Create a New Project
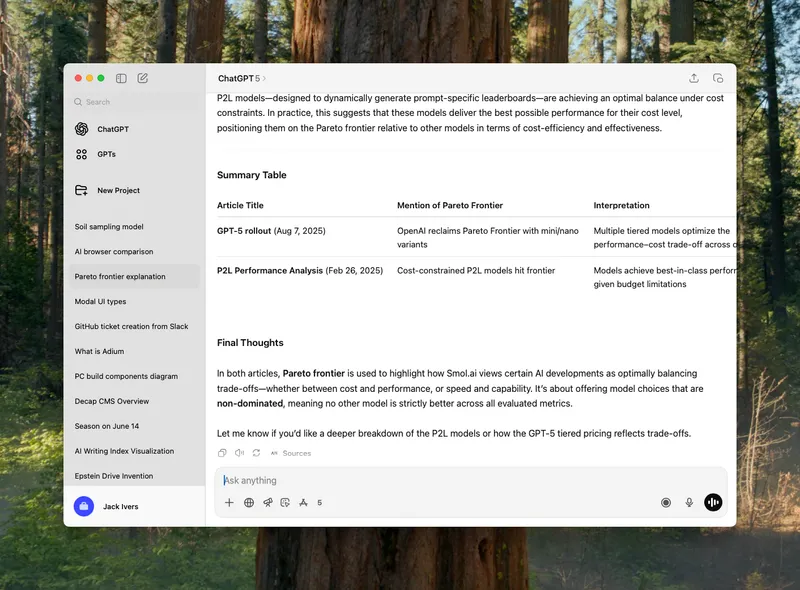Screen dimensions: 800x590 coord(118,190)
